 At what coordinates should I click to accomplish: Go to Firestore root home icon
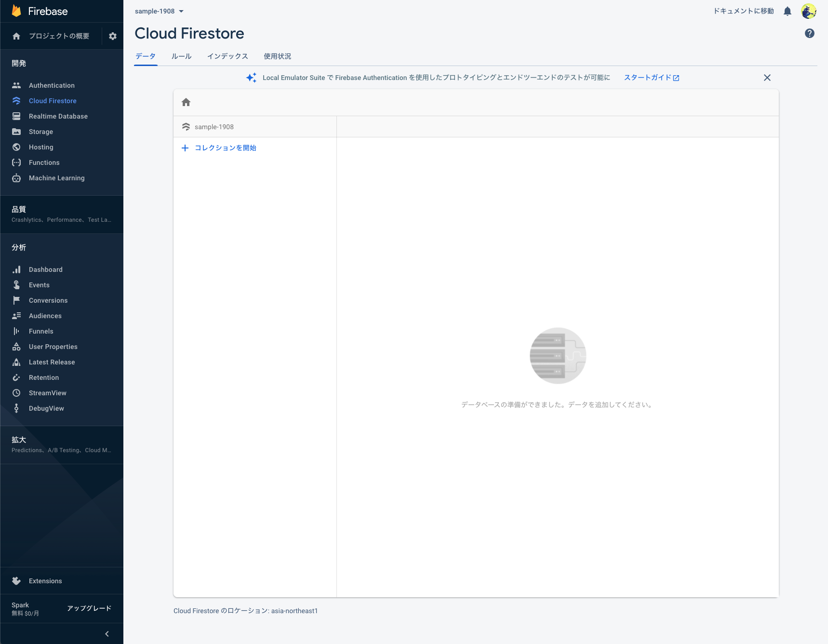click(186, 102)
